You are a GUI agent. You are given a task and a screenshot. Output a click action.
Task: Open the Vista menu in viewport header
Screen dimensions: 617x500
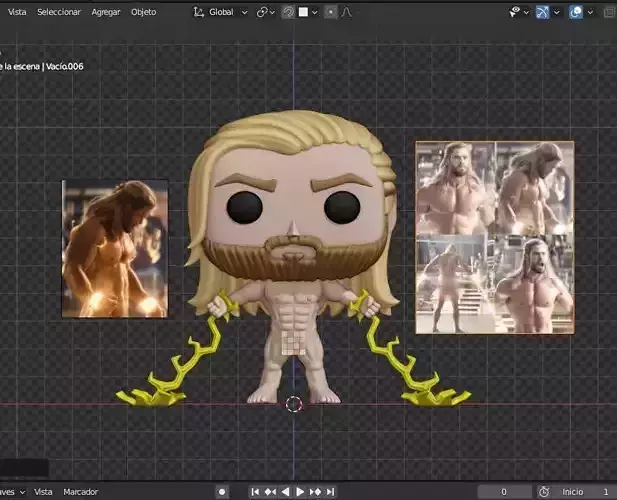tap(17, 12)
